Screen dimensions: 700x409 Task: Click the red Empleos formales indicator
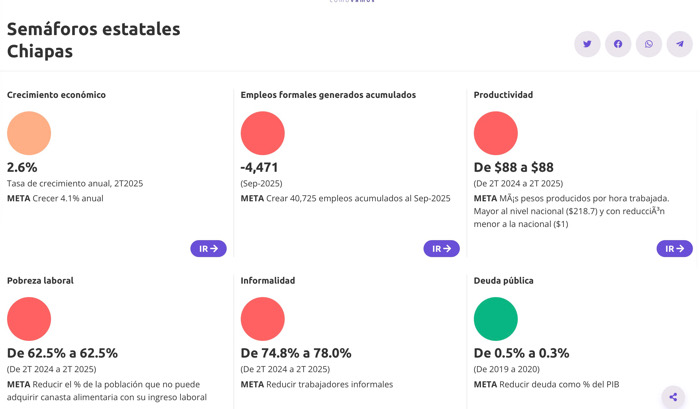pyautogui.click(x=262, y=133)
